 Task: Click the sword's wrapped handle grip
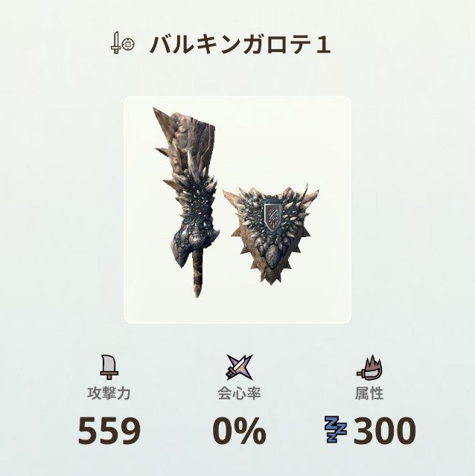pyautogui.click(x=197, y=273)
